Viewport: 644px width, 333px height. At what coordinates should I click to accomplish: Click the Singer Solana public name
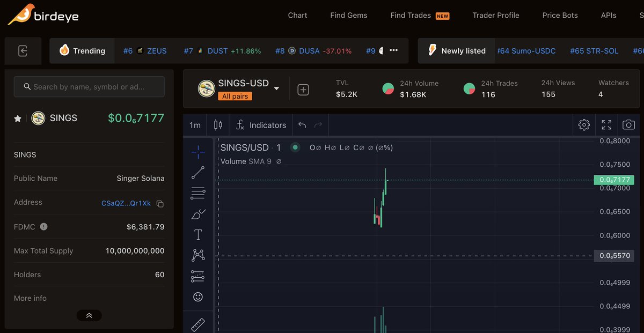coord(141,179)
